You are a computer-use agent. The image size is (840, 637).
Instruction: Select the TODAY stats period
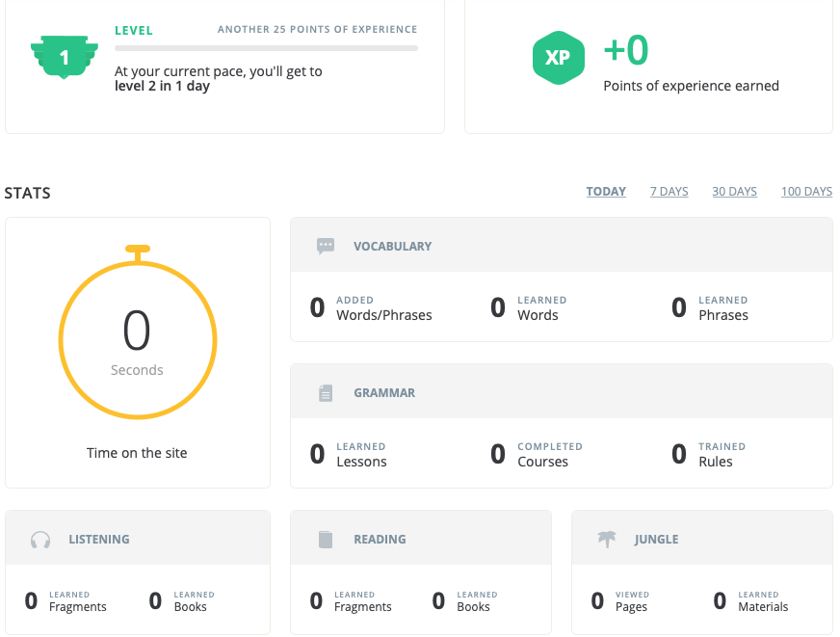[606, 192]
